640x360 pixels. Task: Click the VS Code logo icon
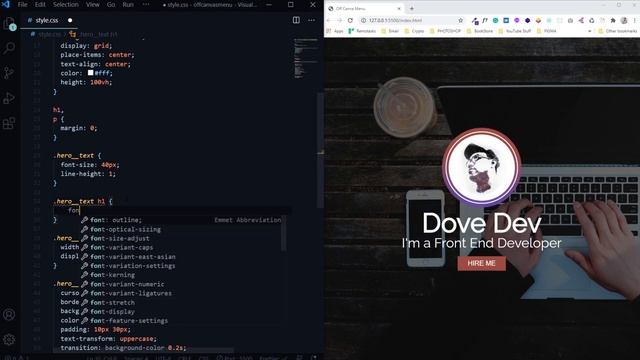6,4
